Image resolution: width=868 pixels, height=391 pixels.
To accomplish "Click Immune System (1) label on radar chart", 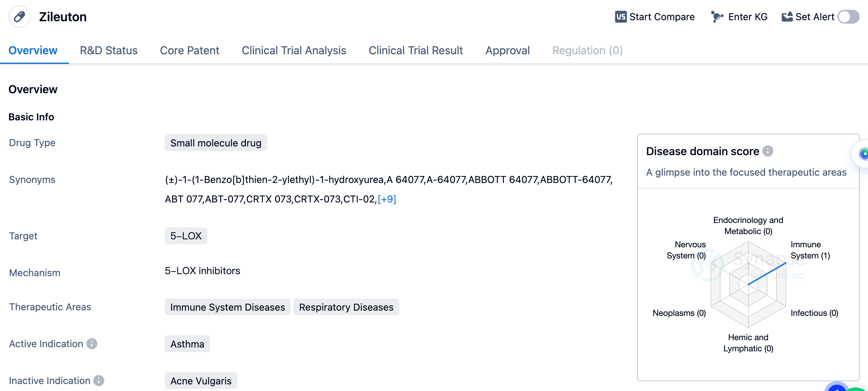I will tap(810, 250).
